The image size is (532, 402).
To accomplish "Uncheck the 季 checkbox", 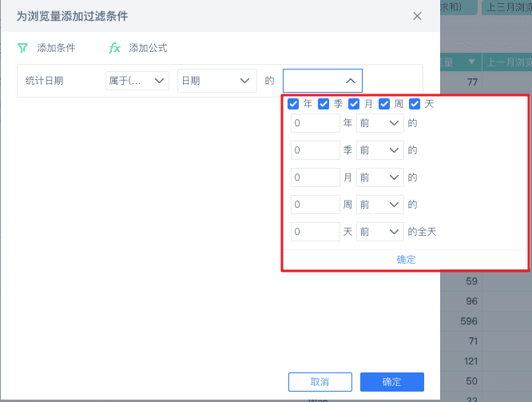I will 324,104.
